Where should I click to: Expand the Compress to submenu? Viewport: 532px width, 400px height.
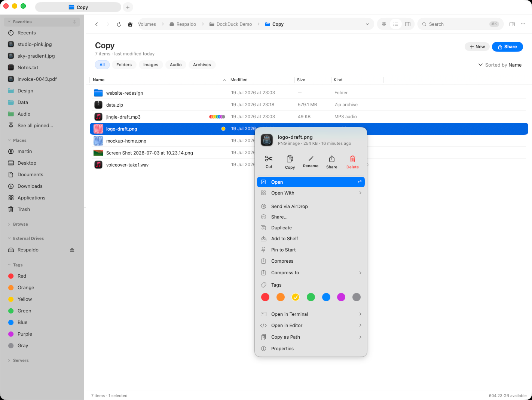(x=311, y=273)
